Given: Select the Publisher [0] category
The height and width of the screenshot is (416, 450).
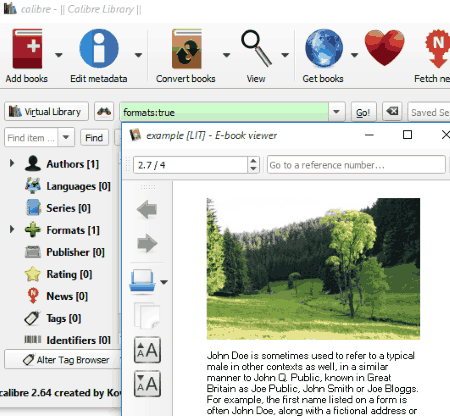Looking at the screenshot, I should tap(75, 252).
